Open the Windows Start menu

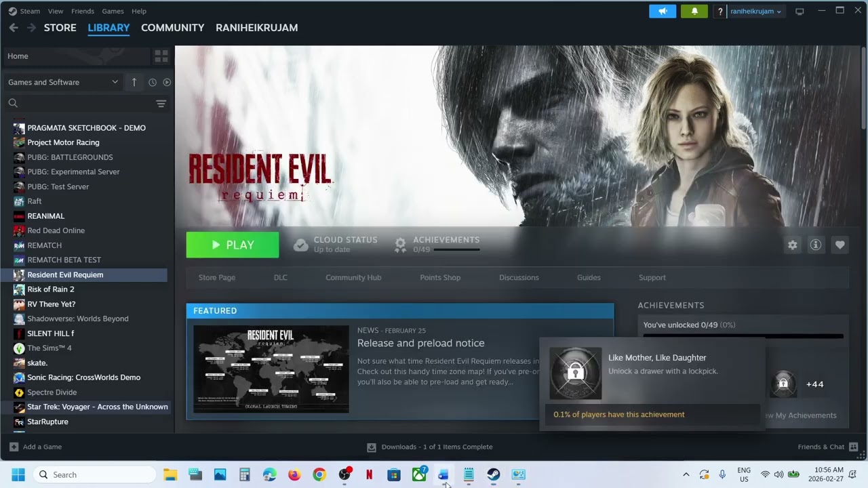coord(18,475)
